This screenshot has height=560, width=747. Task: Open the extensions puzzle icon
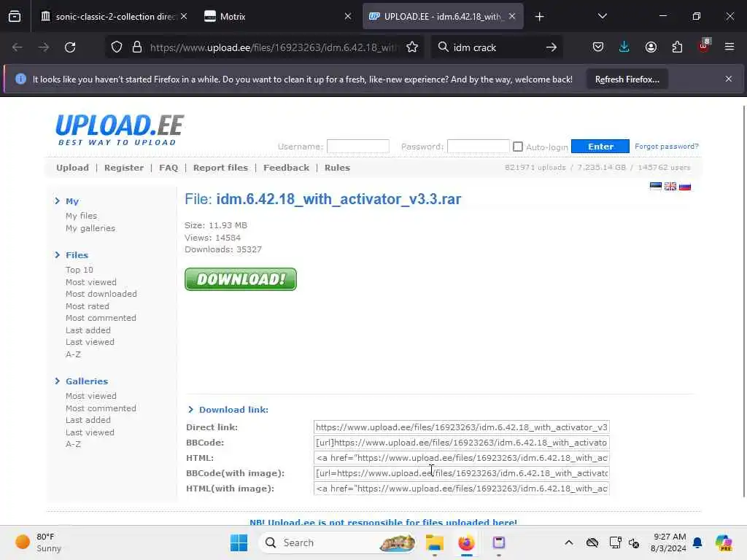pyautogui.click(x=677, y=47)
